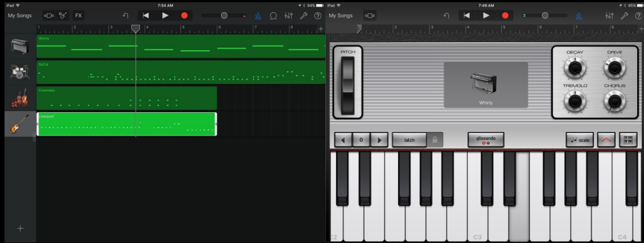Click the DRIVE knob

pos(615,68)
